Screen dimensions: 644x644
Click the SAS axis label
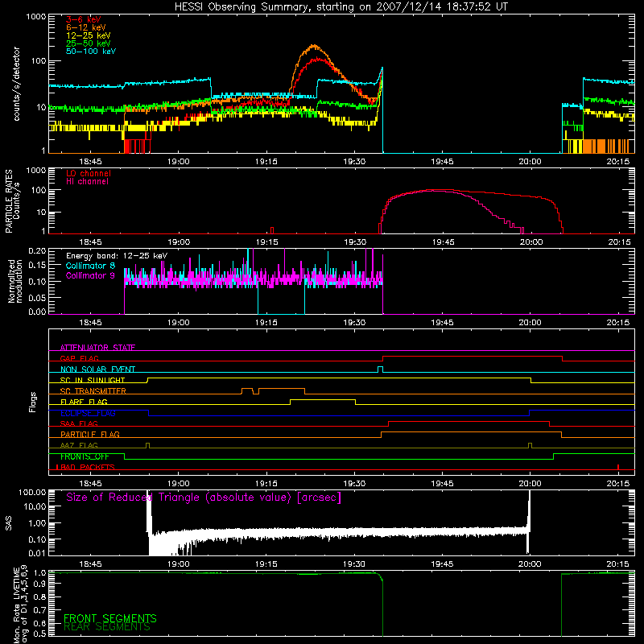[9, 522]
